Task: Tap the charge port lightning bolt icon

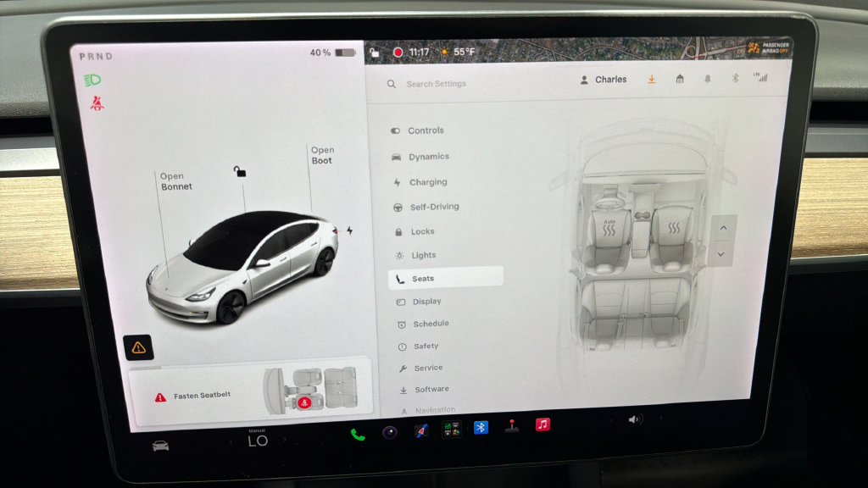Action: point(350,230)
